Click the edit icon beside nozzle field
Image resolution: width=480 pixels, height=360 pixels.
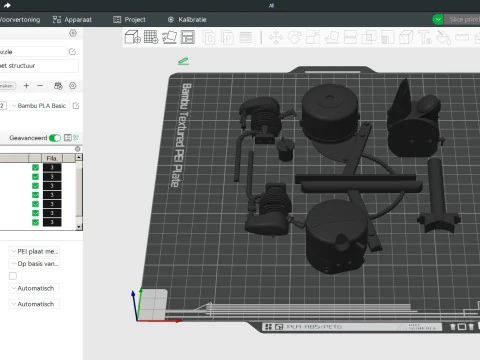[72, 52]
